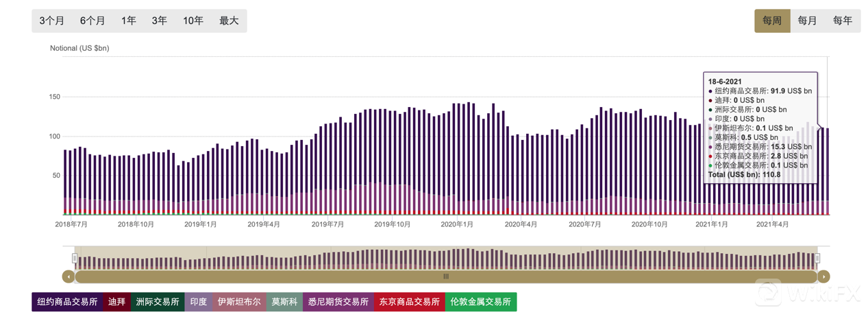Toggle the 伦敦金属交易所 legend item

481,302
